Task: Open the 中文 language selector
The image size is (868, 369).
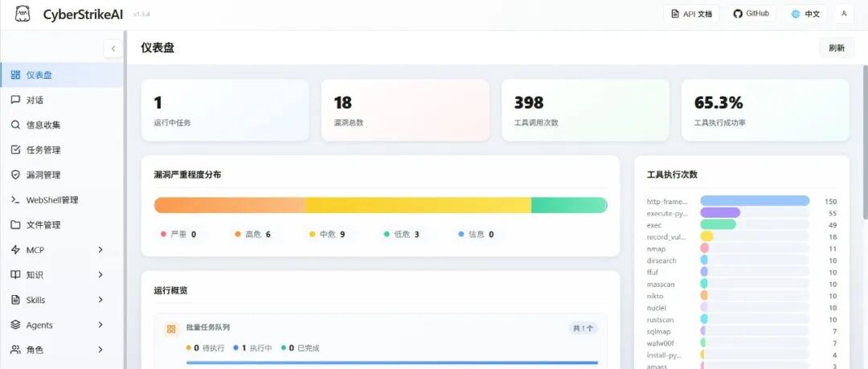Action: click(805, 14)
